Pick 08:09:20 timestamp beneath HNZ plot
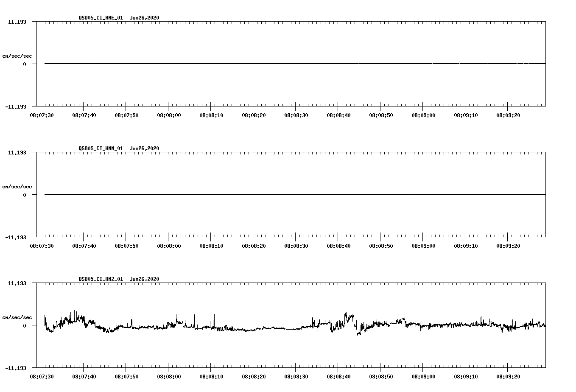 (508, 376)
